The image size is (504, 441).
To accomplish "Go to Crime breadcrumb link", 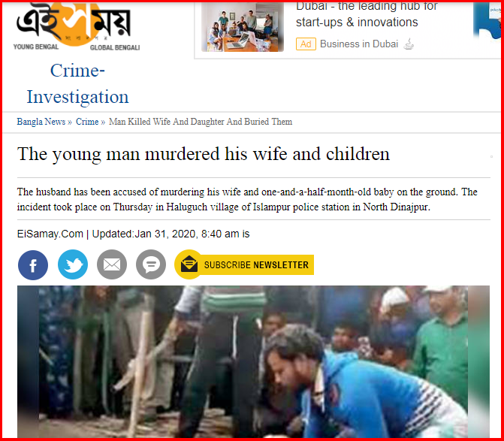I will pyautogui.click(x=87, y=122).
